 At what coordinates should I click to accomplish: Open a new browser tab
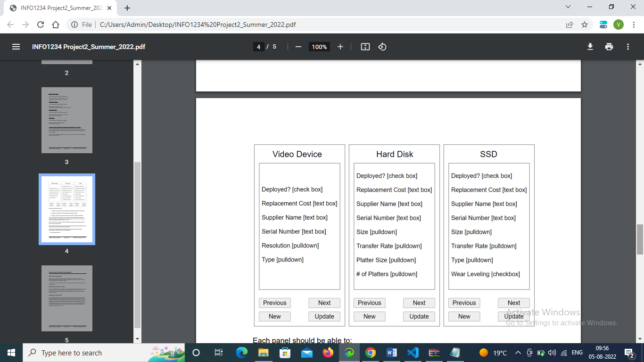(x=127, y=8)
